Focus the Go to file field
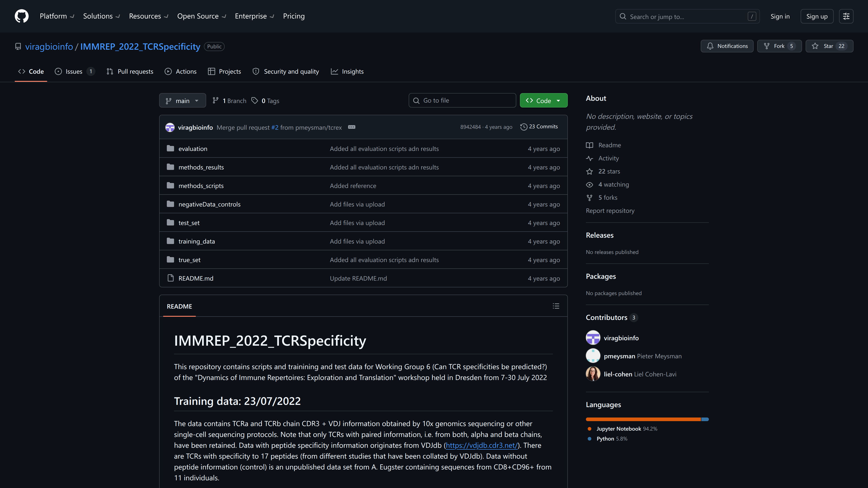The width and height of the screenshot is (868, 488). (462, 100)
